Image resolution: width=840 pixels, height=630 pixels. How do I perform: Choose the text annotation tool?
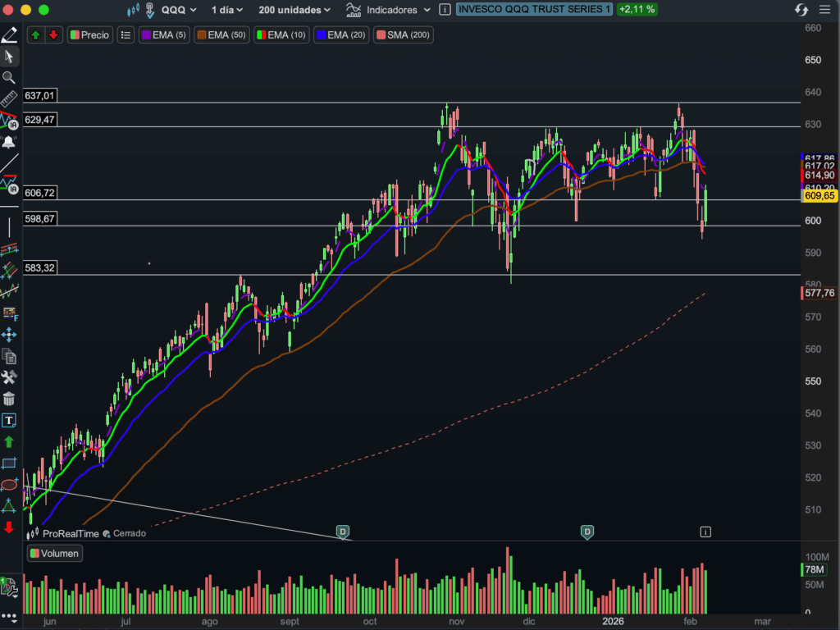(9, 420)
